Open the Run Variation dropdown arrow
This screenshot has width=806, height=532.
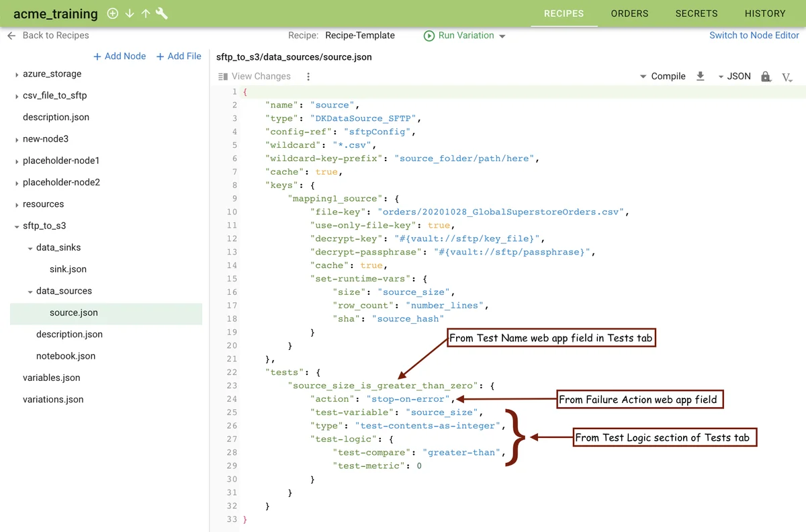coord(502,36)
